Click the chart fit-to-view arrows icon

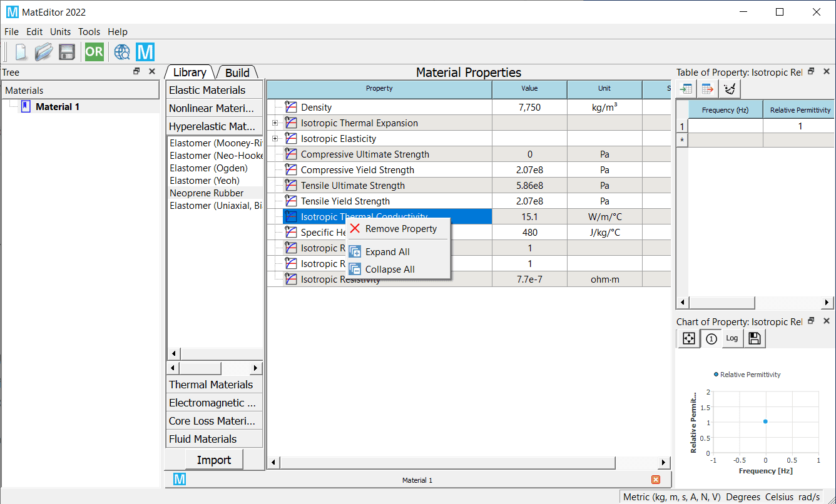[x=688, y=338]
